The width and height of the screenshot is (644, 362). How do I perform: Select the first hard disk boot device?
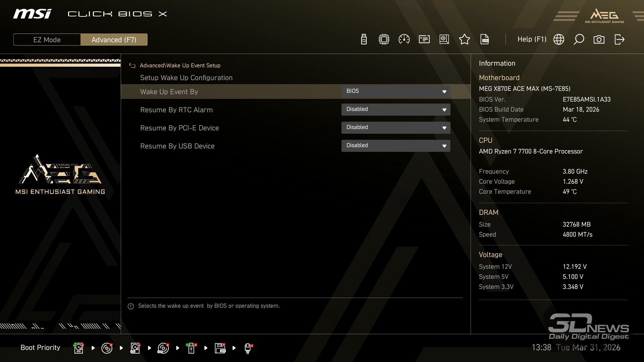[78, 348]
